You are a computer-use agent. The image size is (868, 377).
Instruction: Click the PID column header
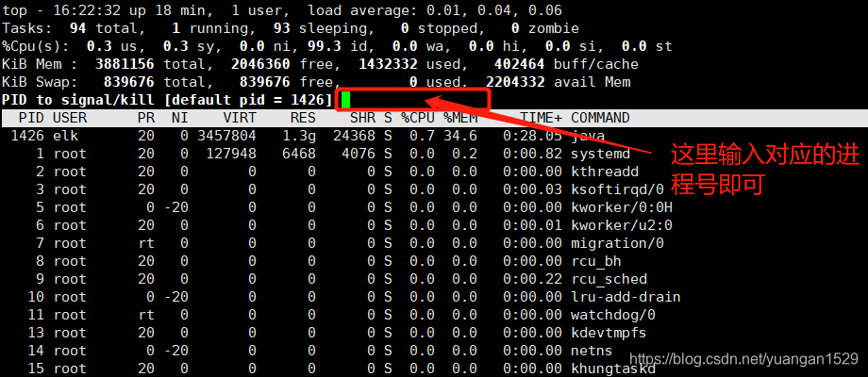tap(31, 118)
